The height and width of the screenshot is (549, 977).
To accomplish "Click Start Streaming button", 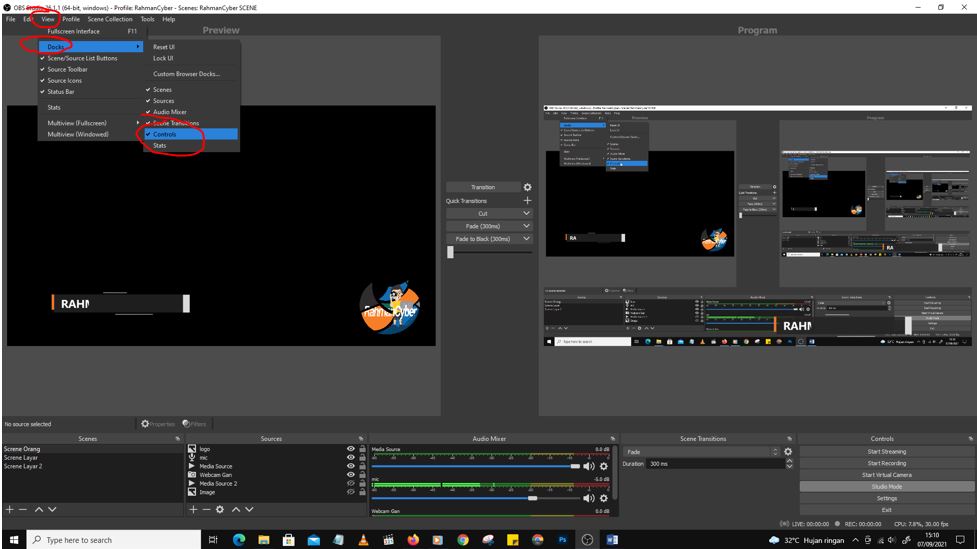I will (x=887, y=452).
